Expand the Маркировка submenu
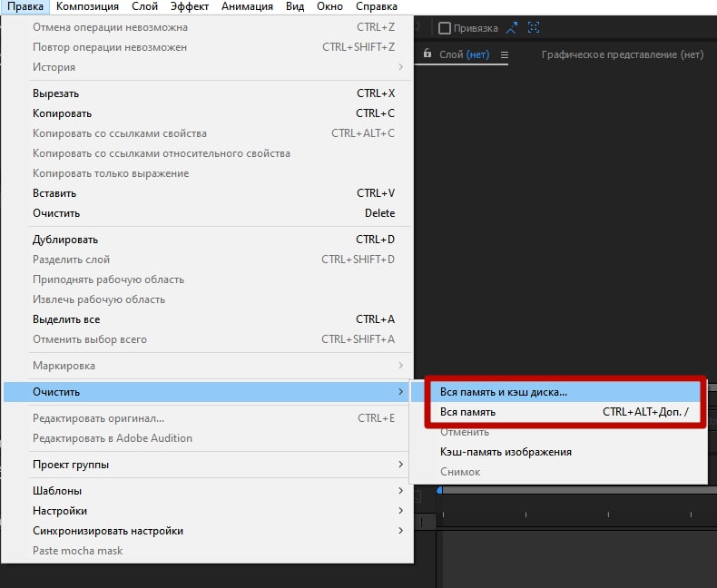Viewport: 717px width, 588px height. point(208,366)
